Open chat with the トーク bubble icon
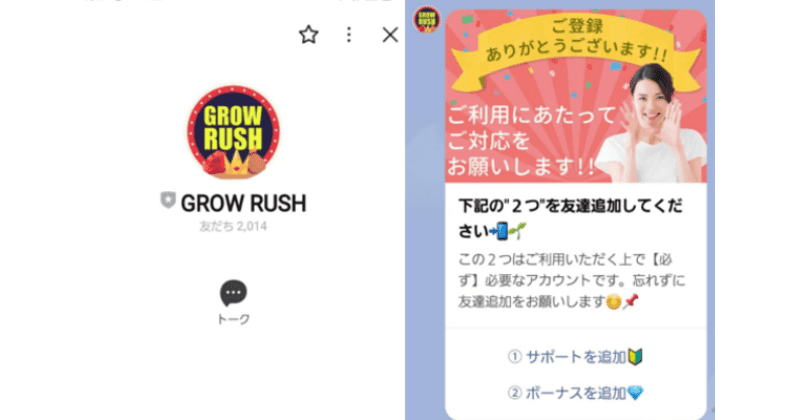Image resolution: width=800 pixels, height=420 pixels. (234, 292)
